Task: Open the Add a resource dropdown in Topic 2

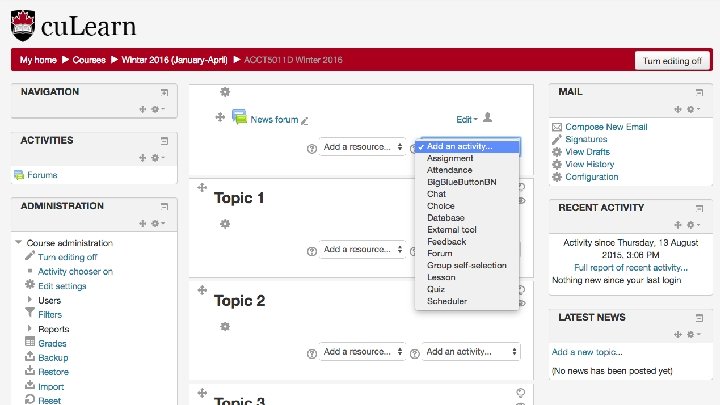Action: tap(362, 352)
